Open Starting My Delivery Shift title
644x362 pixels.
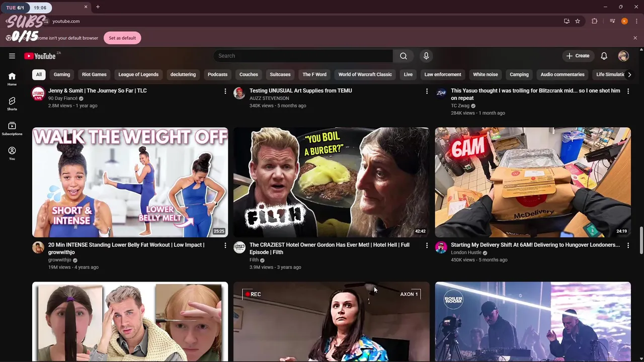coord(535,245)
